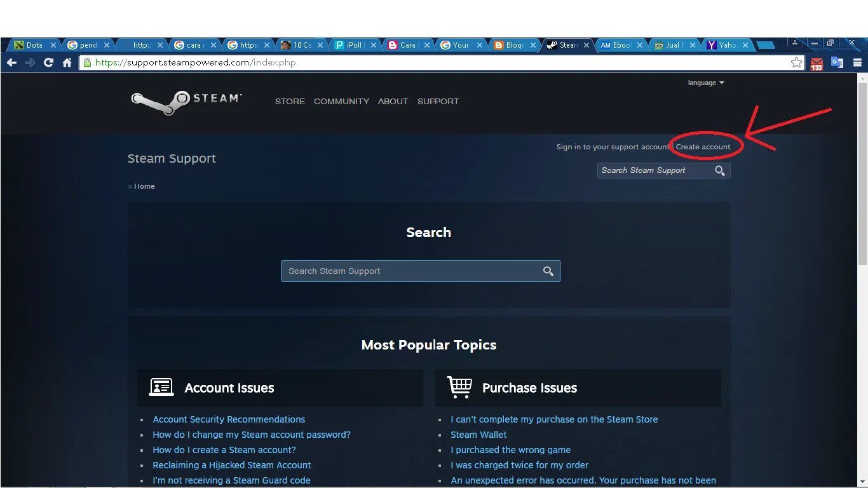Switch to the Your tab
868x488 pixels.
pyautogui.click(x=461, y=45)
